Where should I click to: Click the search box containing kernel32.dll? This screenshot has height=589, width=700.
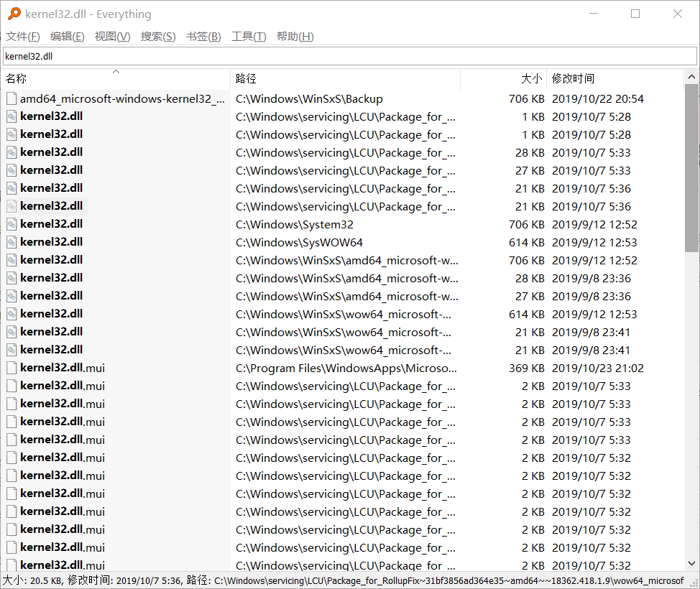(350, 56)
